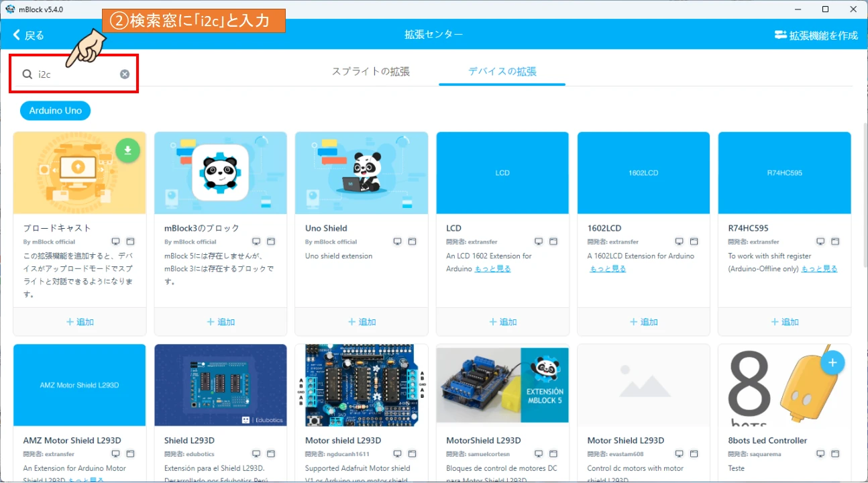Viewport: 868px width, 483px height.
Task: Click the monitor icon on ブロードキャスト card
Action: pos(115,241)
